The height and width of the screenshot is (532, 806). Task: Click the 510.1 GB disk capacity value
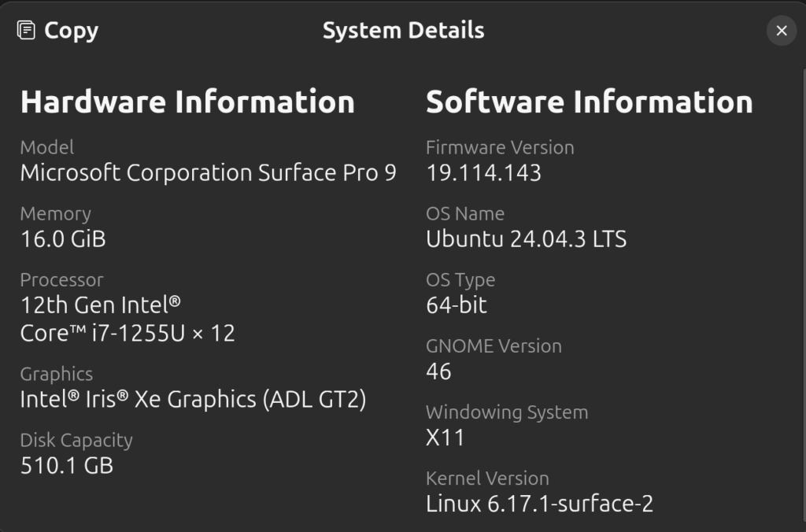pos(67,466)
